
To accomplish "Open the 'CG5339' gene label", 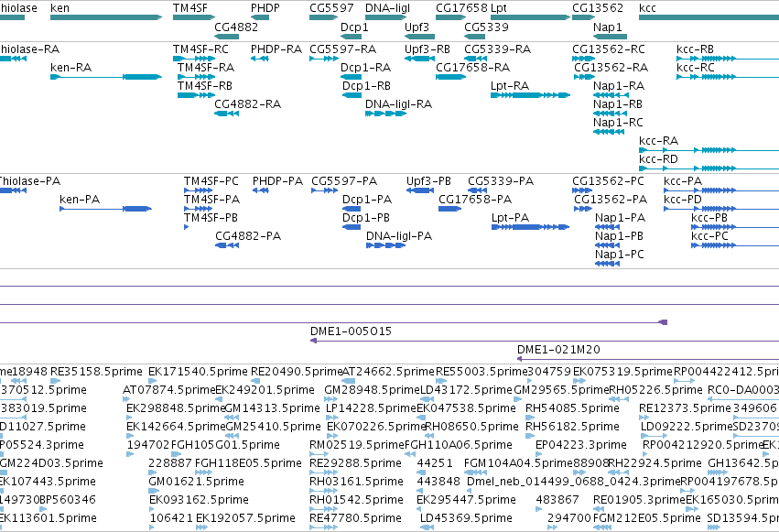I will click(486, 27).
